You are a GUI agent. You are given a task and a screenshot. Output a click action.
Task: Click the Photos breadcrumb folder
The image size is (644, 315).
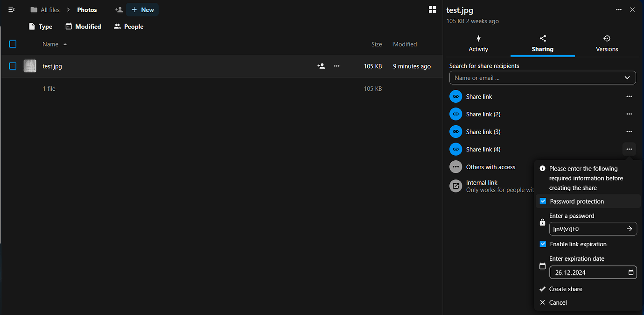point(87,10)
